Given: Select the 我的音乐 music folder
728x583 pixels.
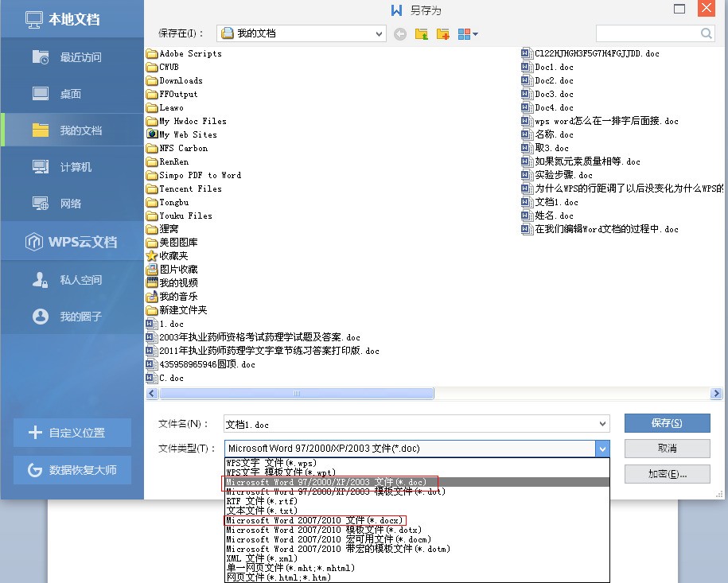Looking at the screenshot, I should [172, 296].
